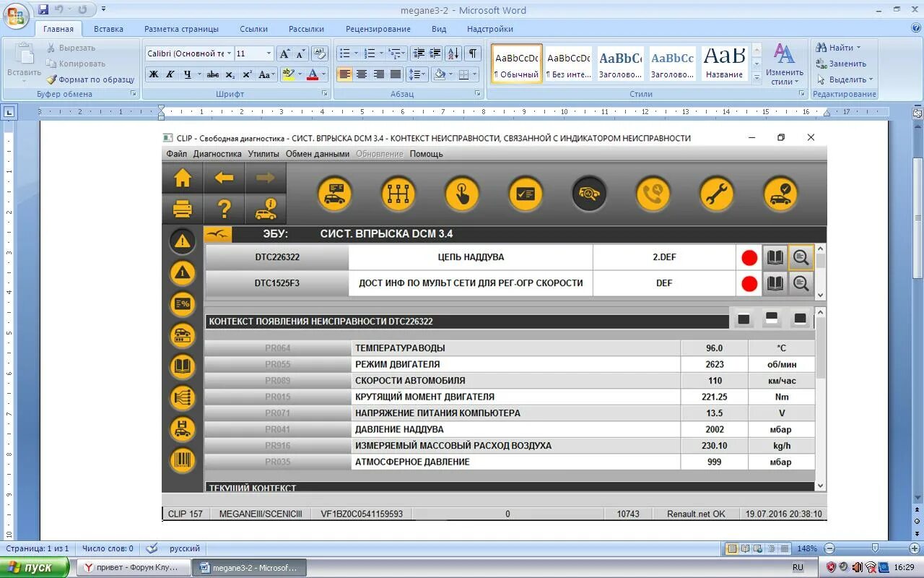Show paragraph marks (¶)
This screenshot has width=924, height=578.
pos(473,53)
